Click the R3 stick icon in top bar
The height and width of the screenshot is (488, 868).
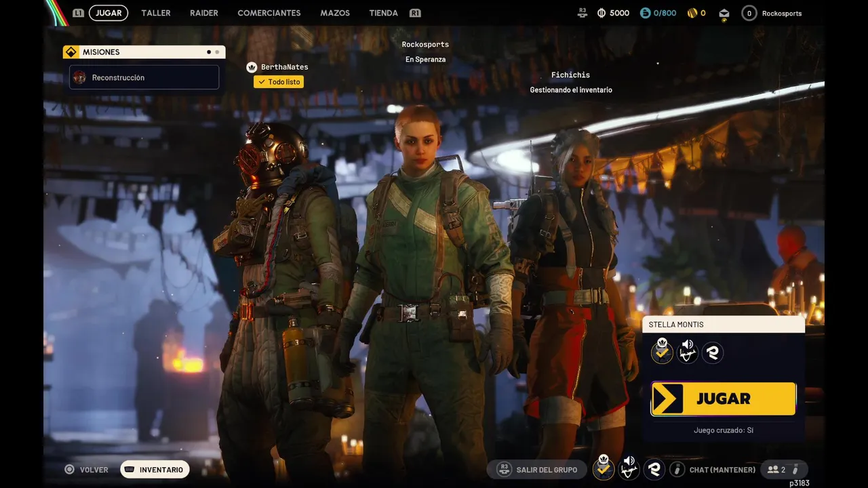(x=583, y=13)
